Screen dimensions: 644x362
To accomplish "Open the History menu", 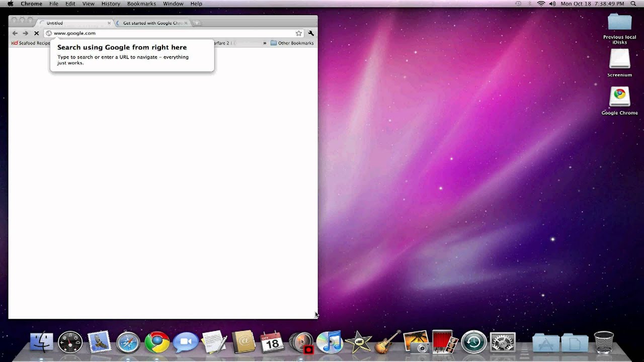I will (x=111, y=4).
